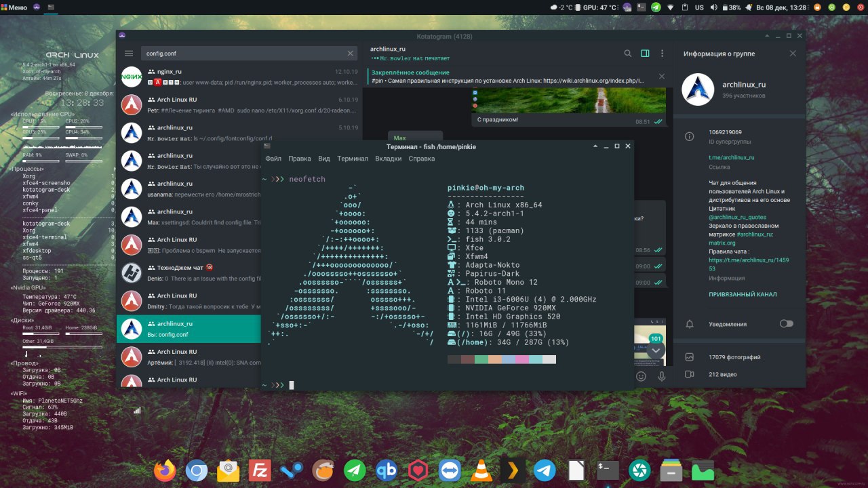Switch the US keyboard layout indicator
Viewport: 868px width, 488px height.
click(x=700, y=7)
